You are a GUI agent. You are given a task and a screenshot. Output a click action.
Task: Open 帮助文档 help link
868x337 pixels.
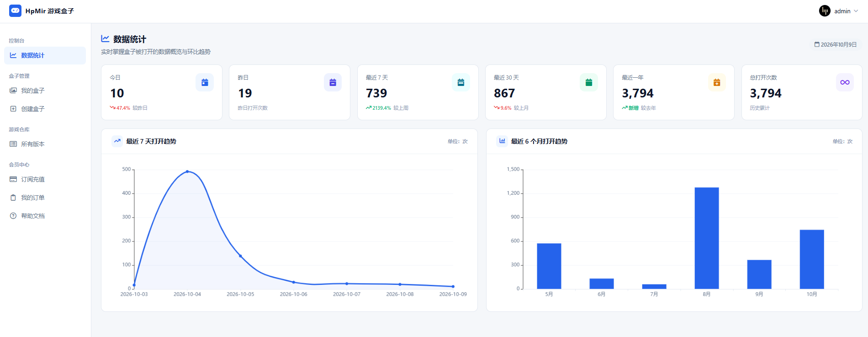[45, 216]
